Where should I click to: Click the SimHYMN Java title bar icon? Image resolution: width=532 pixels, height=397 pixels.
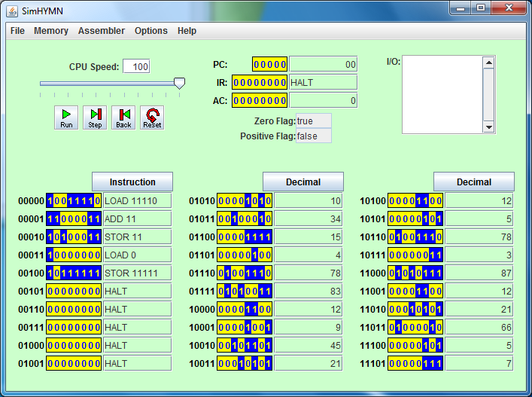12,11
